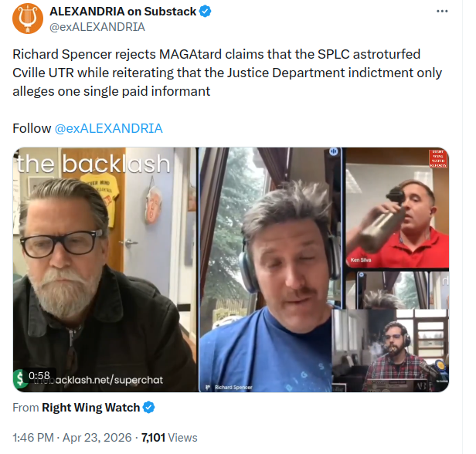This screenshot has width=476, height=454.
Task: Open the Right Wing Watch source link
Action: point(90,408)
